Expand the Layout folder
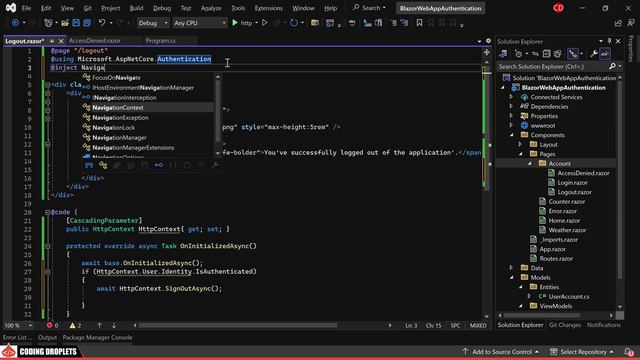The image size is (640, 360). (520, 144)
